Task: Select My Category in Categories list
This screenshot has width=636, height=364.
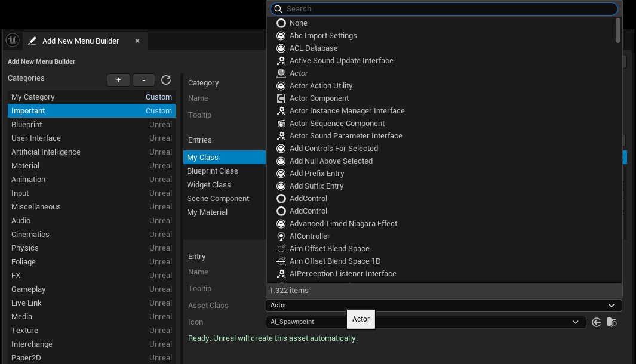Action: pyautogui.click(x=92, y=97)
